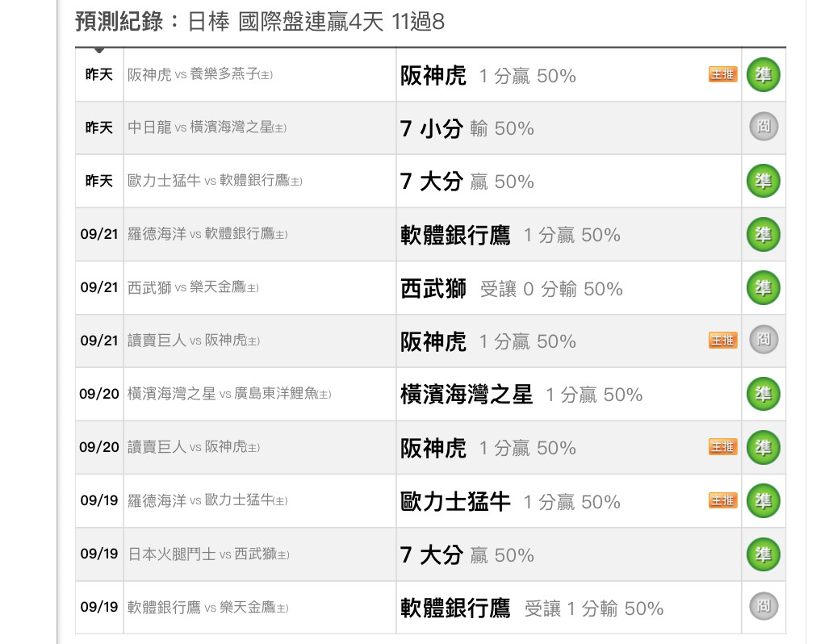Open the 西武獅 vs 樂天金鷹 matchup link

click(x=193, y=287)
